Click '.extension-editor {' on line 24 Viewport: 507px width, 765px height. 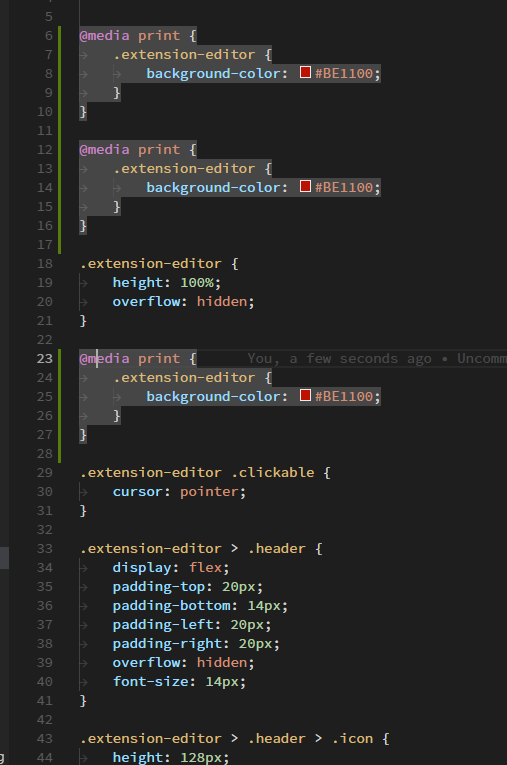pyautogui.click(x=192, y=378)
